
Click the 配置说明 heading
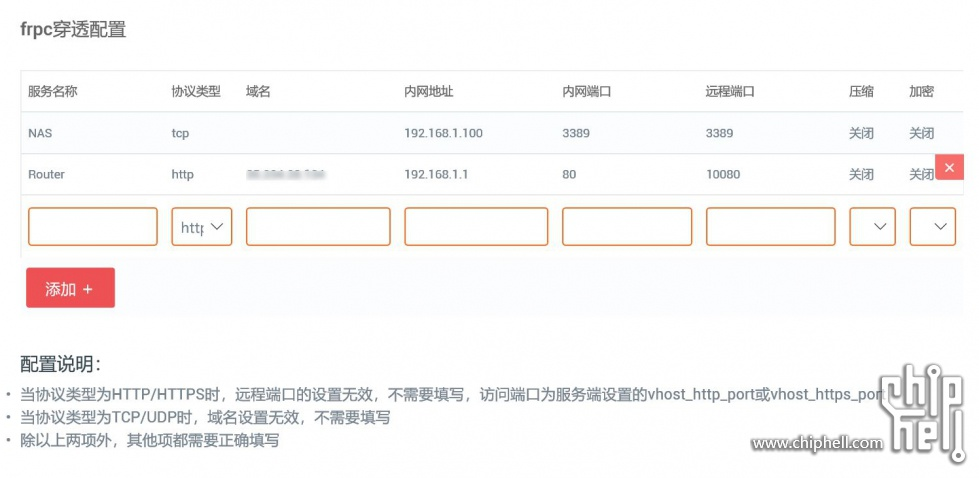coord(61,364)
